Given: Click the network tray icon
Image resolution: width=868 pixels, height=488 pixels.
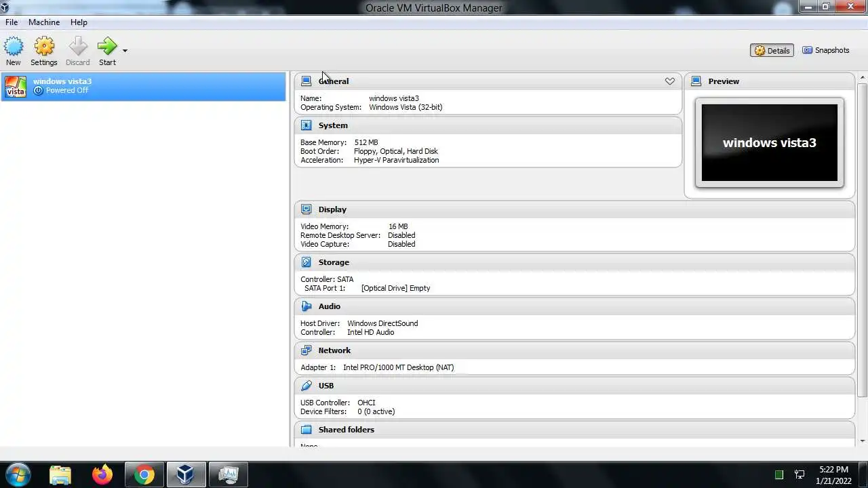Looking at the screenshot, I should tap(800, 474).
